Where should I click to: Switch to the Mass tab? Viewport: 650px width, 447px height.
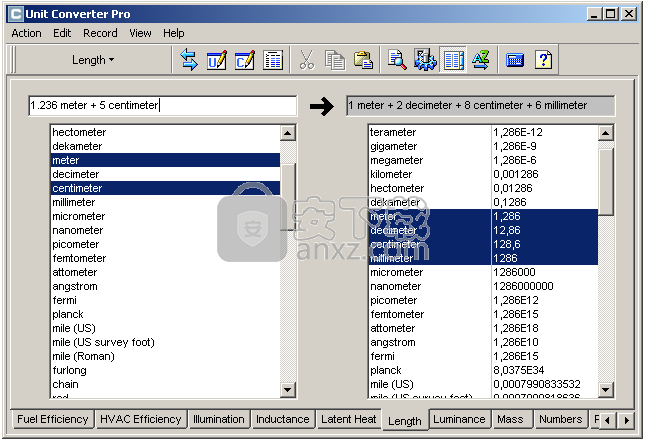coord(510,420)
